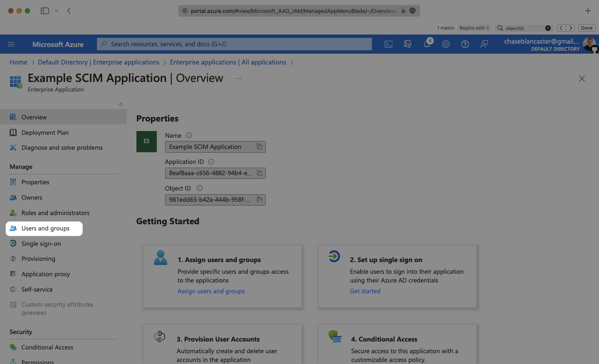Open the feedback icon in header
Screen dimensions: 599x364
[x=484, y=44]
